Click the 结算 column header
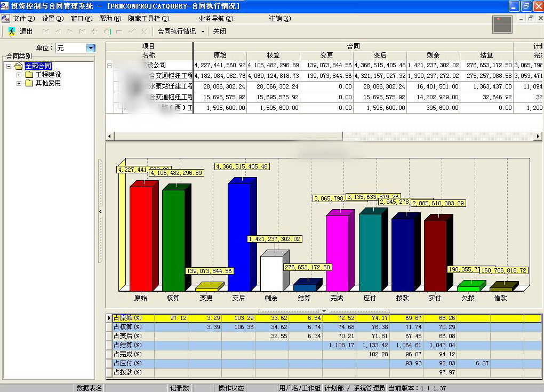This screenshot has width=544, height=392. pos(486,55)
